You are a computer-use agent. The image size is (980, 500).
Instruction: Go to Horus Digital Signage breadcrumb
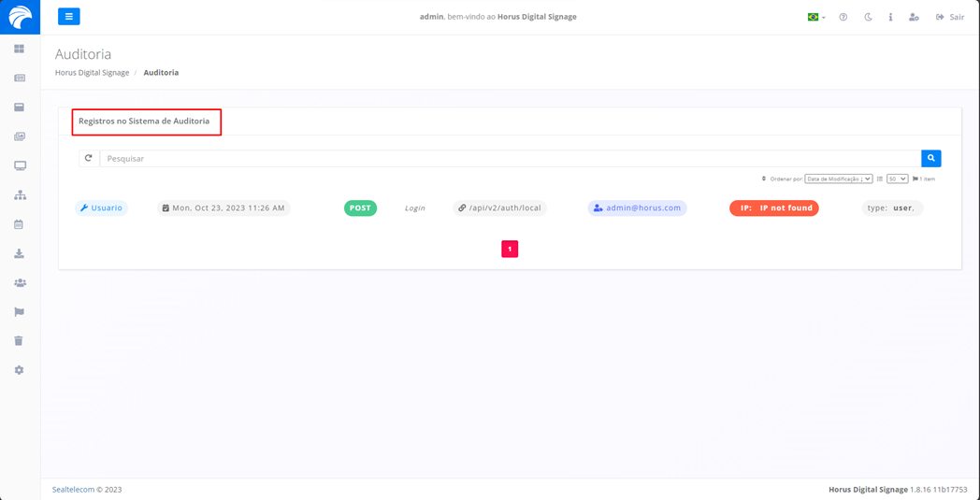pos(92,72)
